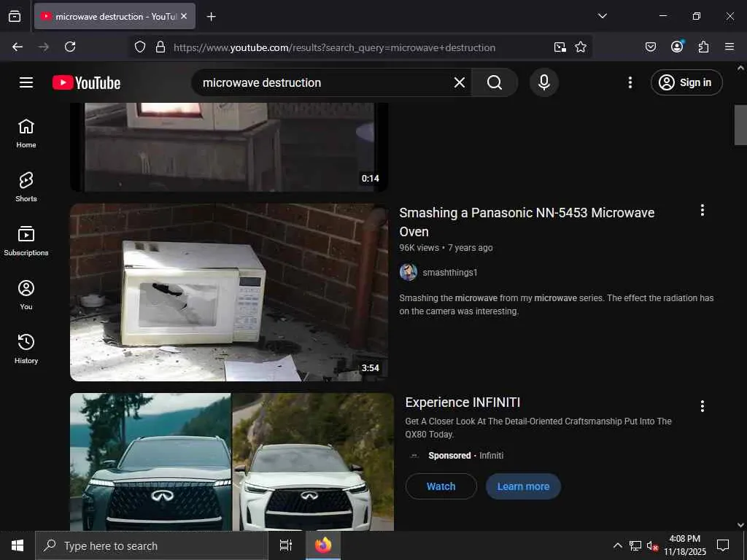
Task: Click the Experience INFINITI ad title
Action: click(x=462, y=402)
